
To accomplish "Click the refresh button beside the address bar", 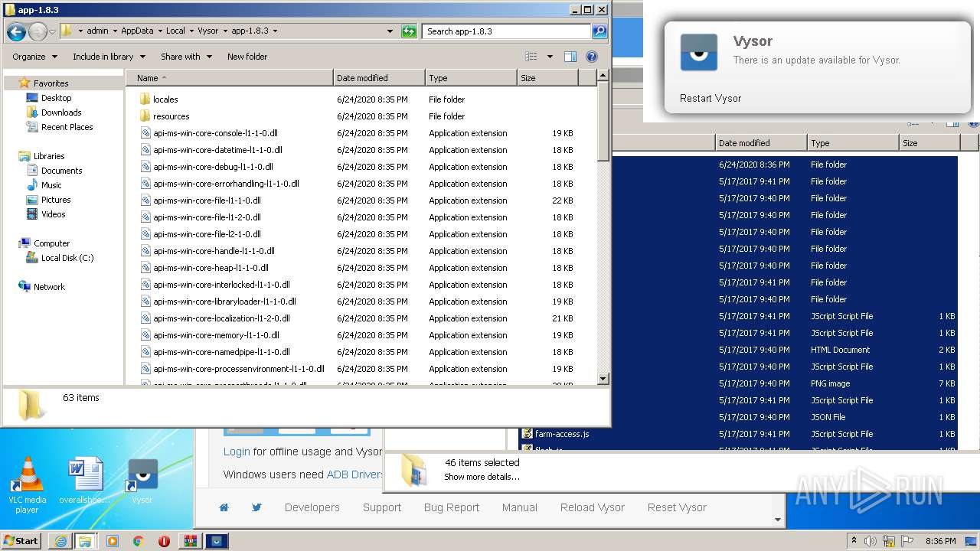I will click(x=410, y=31).
